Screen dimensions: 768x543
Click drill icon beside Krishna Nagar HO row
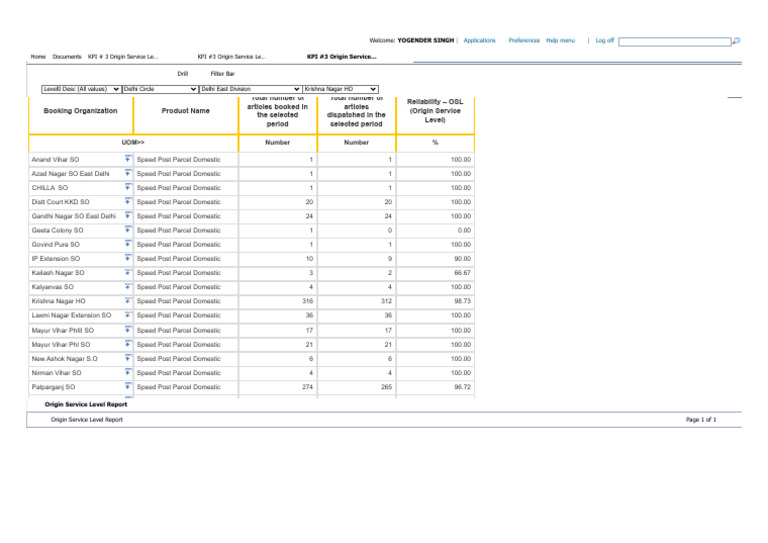pyautogui.click(x=129, y=302)
